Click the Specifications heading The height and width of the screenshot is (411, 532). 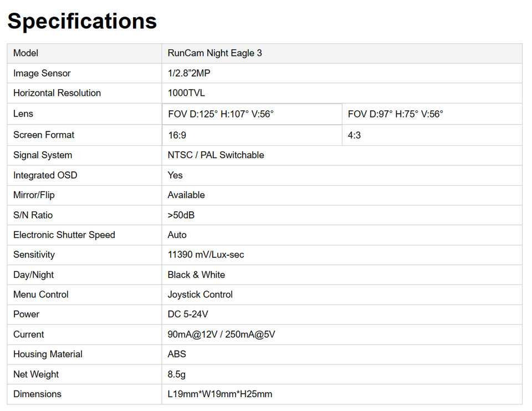pos(82,21)
